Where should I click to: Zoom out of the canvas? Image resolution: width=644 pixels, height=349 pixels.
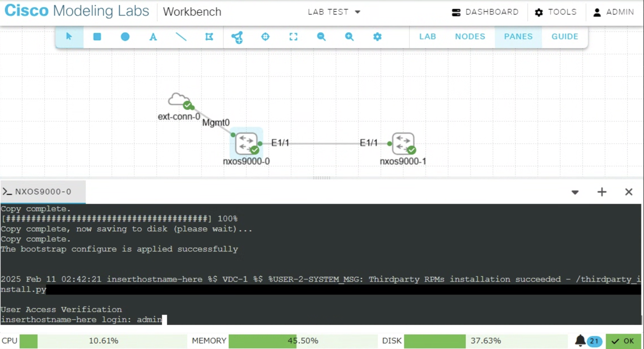click(321, 37)
